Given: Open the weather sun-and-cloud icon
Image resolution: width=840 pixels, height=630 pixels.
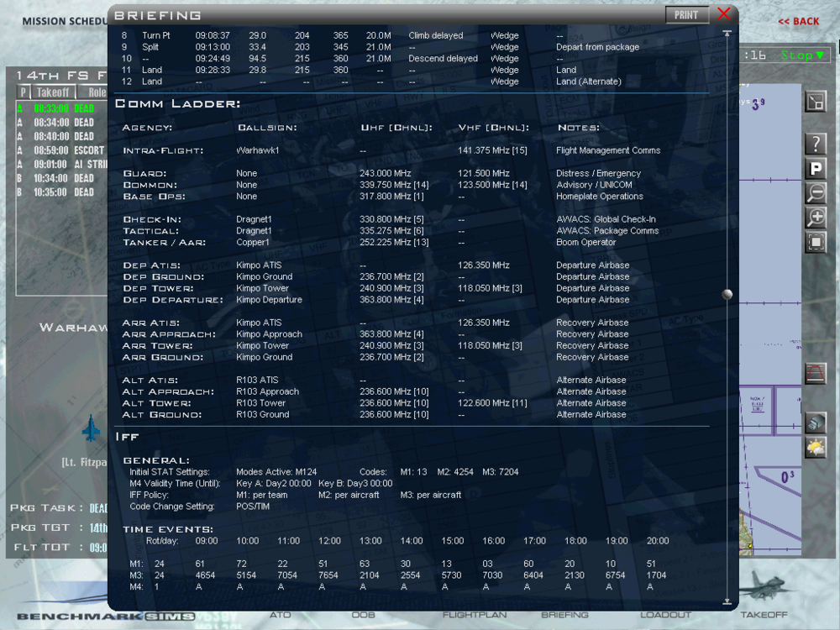Looking at the screenshot, I should point(816,447).
